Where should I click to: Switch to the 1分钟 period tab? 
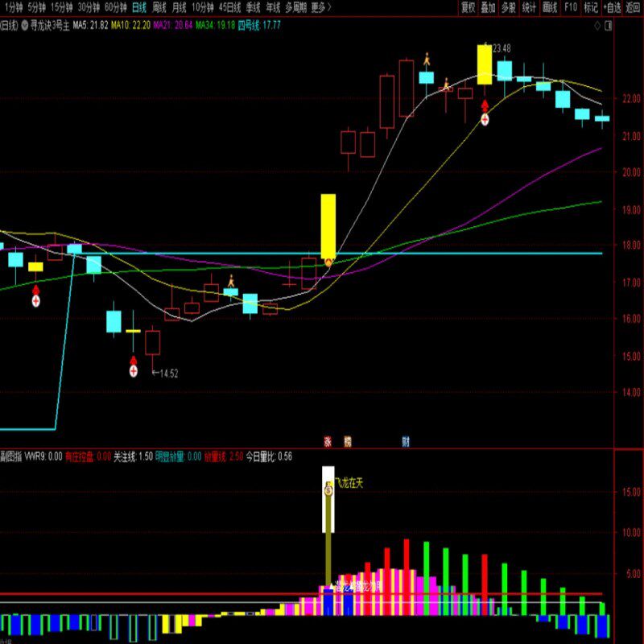(x=14, y=7)
